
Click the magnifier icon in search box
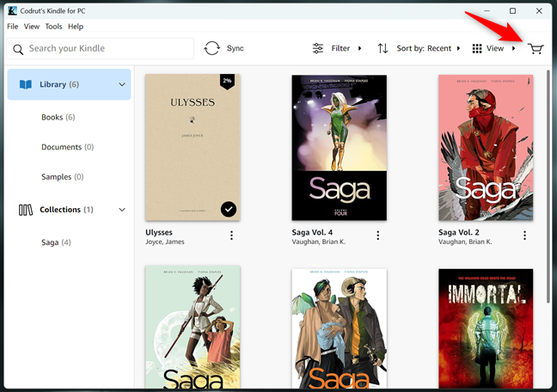coord(18,49)
